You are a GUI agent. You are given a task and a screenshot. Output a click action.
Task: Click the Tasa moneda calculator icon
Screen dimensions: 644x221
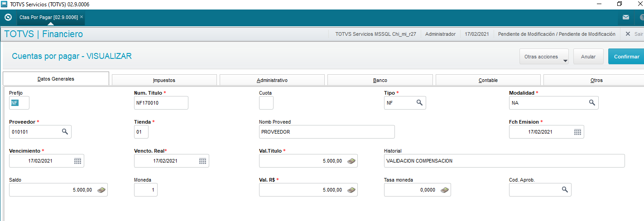click(x=444, y=190)
